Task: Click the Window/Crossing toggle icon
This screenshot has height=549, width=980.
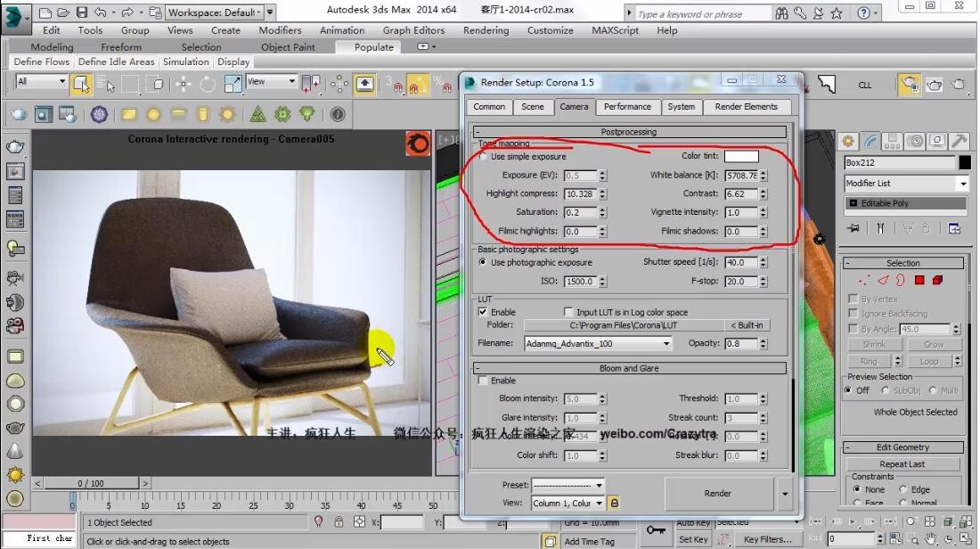Action: pos(156,84)
